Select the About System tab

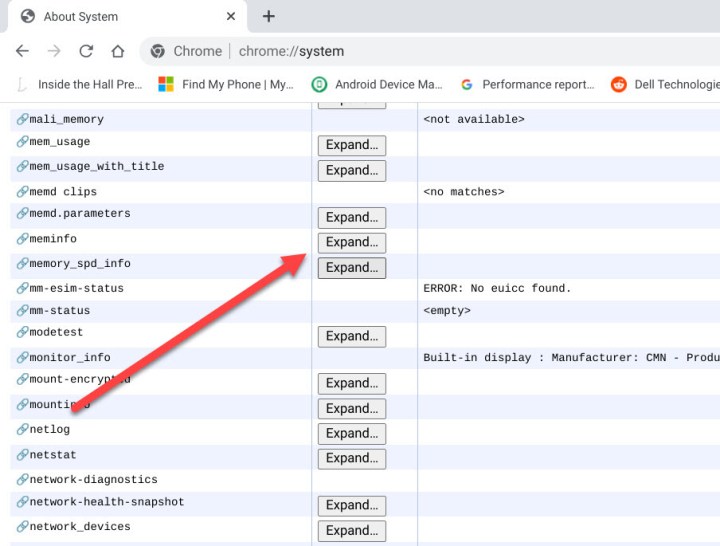(x=110, y=17)
